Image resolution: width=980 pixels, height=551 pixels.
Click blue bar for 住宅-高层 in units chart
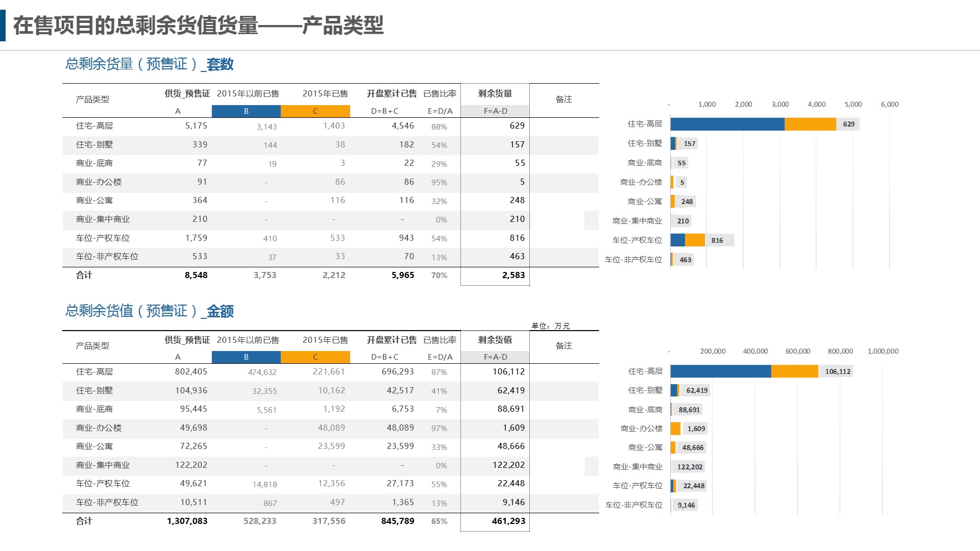click(x=727, y=124)
